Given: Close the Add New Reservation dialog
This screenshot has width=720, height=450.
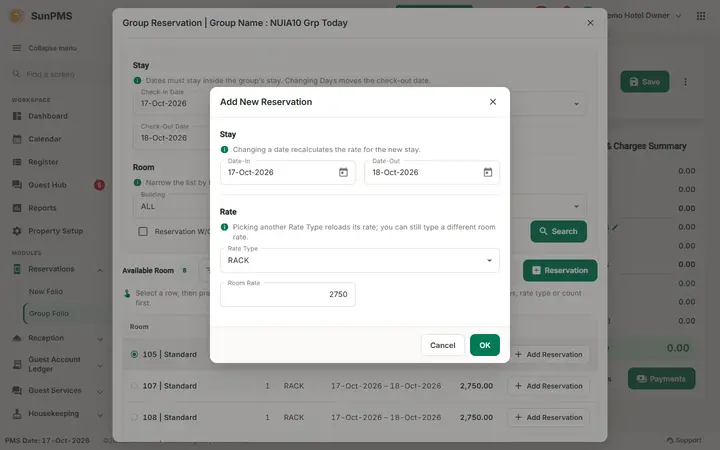Looking at the screenshot, I should tap(493, 101).
